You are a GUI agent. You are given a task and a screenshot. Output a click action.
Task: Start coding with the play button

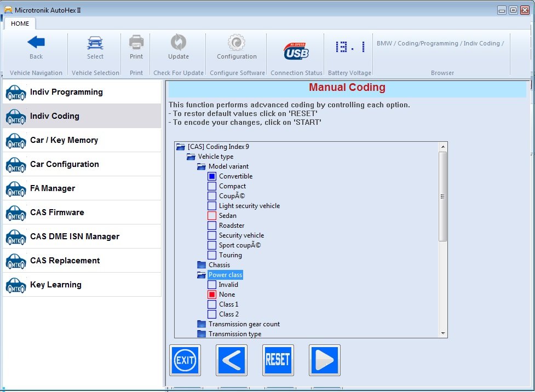coord(325,360)
